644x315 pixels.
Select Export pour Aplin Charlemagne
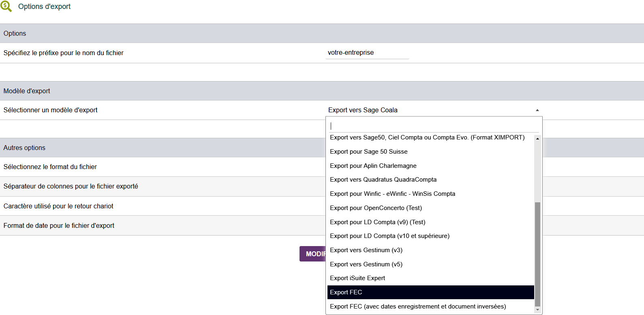(x=430, y=166)
